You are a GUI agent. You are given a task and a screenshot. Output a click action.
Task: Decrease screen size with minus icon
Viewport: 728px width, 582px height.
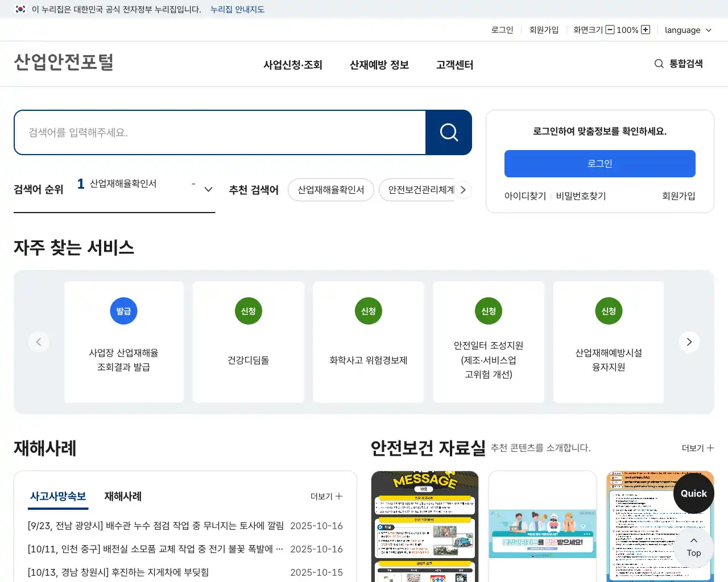tap(610, 30)
